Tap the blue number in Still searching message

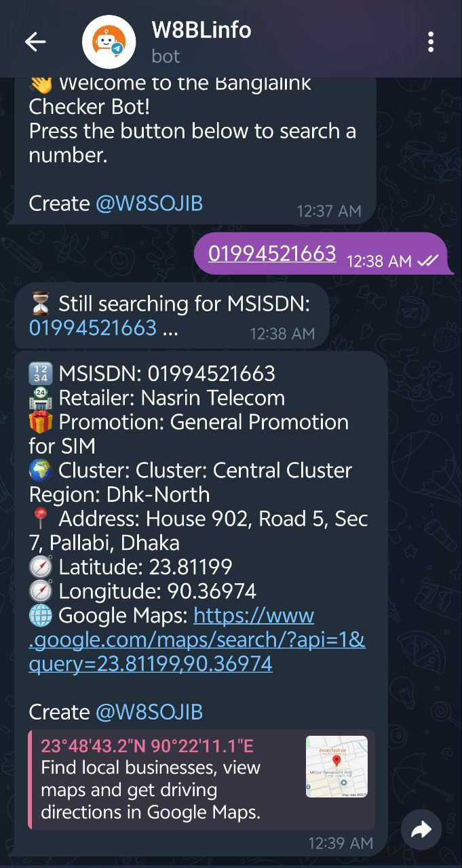tap(93, 328)
